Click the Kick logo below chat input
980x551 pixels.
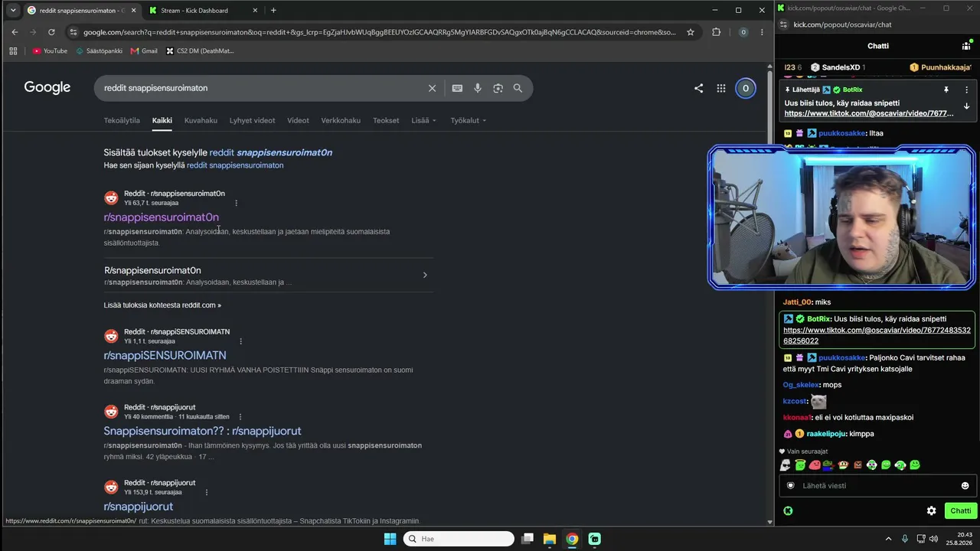point(788,510)
